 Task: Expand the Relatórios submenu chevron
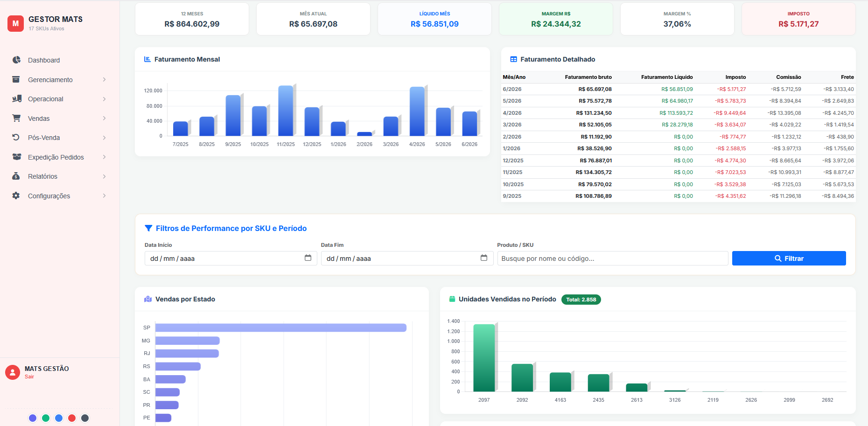coord(104,176)
